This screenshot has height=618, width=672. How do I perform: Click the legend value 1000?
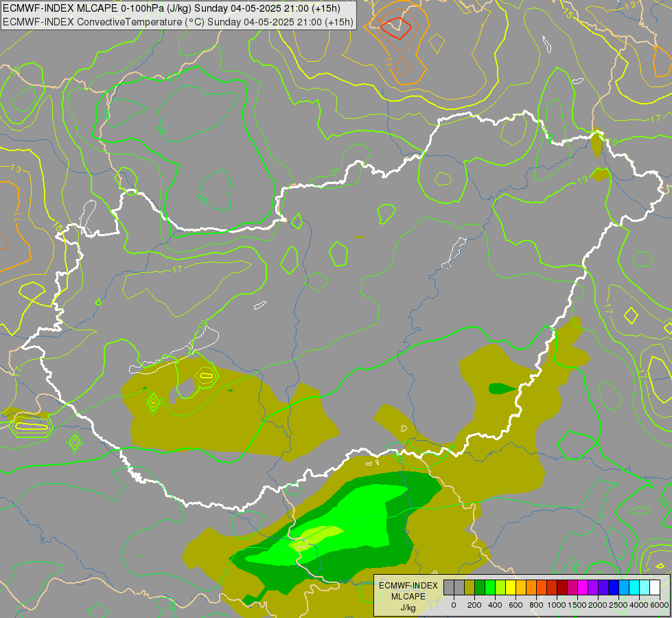point(557,605)
